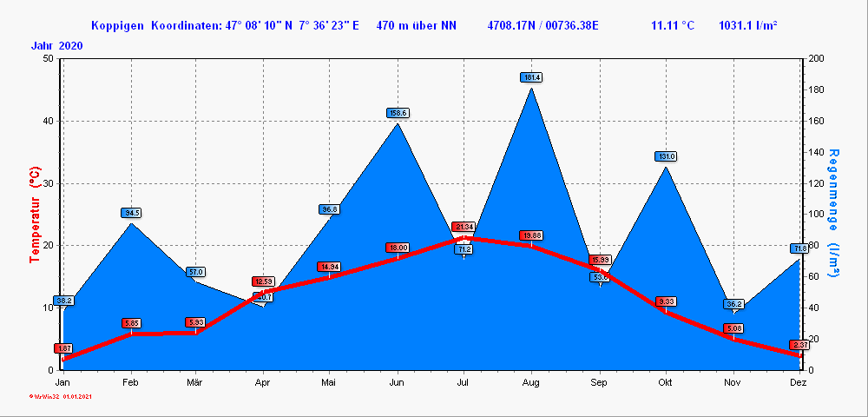Click the 131.0 rainfall label above October
868x417 pixels.
(x=666, y=156)
